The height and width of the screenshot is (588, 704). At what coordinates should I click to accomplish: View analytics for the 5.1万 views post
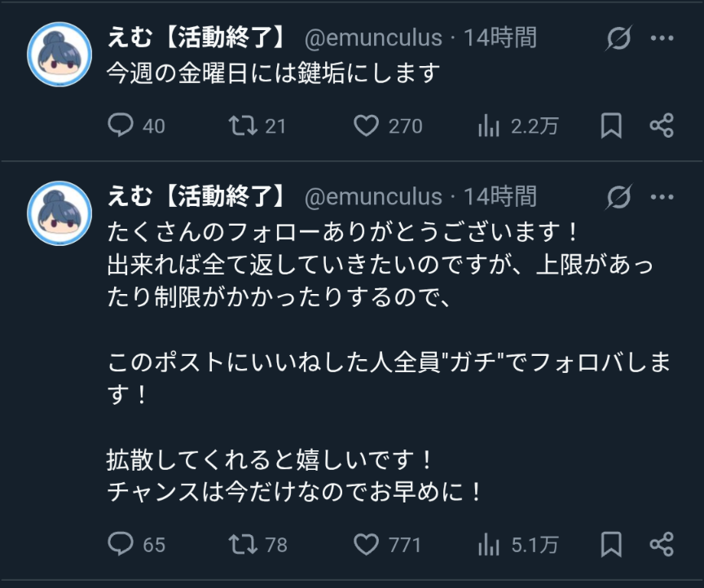pos(488,543)
